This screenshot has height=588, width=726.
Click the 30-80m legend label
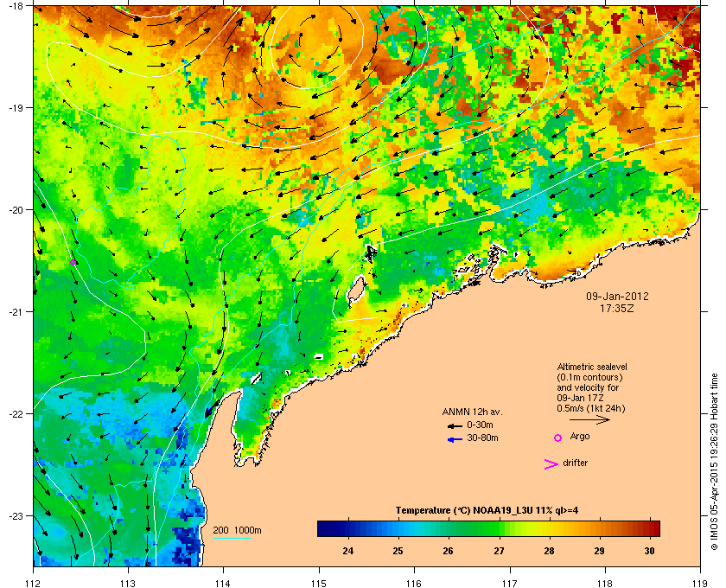(x=482, y=438)
